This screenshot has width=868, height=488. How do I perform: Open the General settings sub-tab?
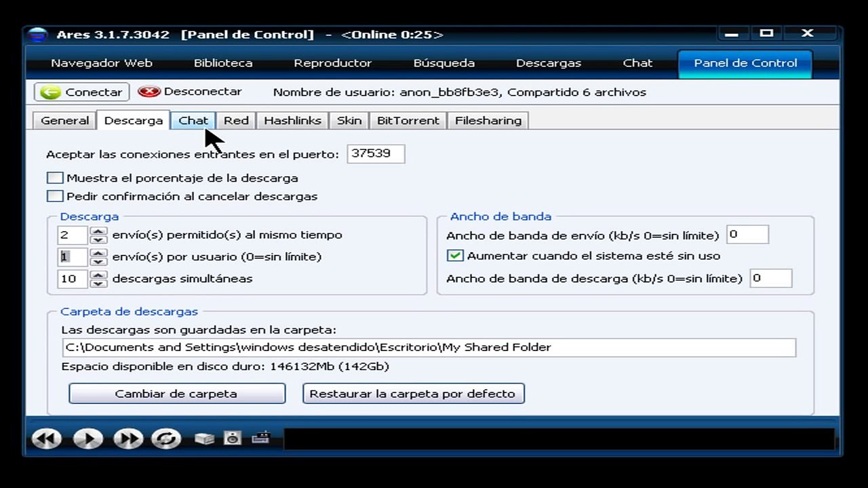tap(64, 121)
